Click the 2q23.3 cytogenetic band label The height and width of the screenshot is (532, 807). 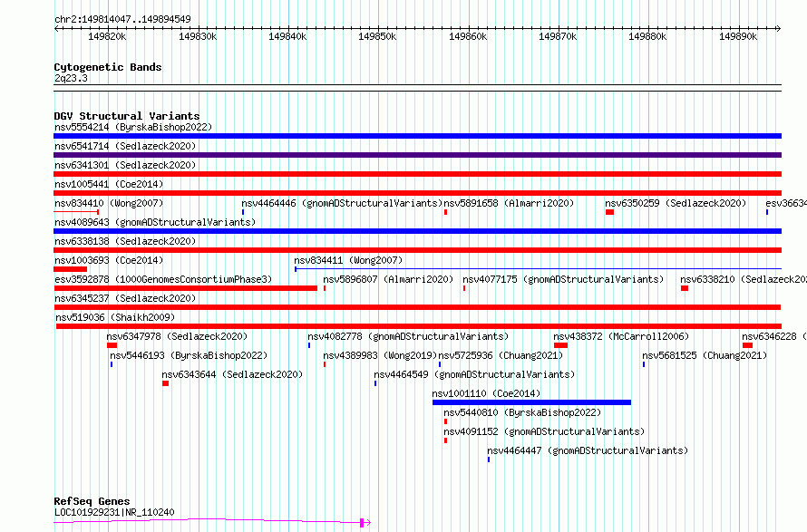[x=71, y=78]
